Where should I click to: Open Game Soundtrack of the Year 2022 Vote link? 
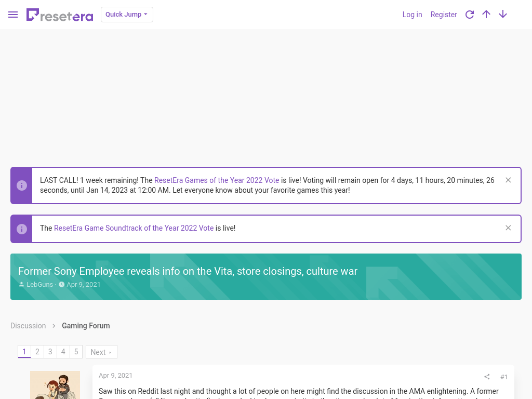coord(134,228)
